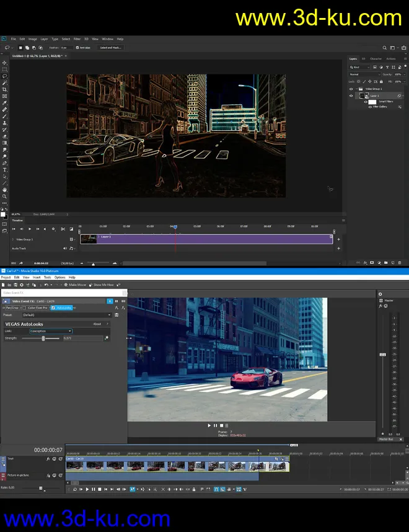This screenshot has width=409, height=532.
Task: Click the Hand tool
Action: tap(5, 189)
